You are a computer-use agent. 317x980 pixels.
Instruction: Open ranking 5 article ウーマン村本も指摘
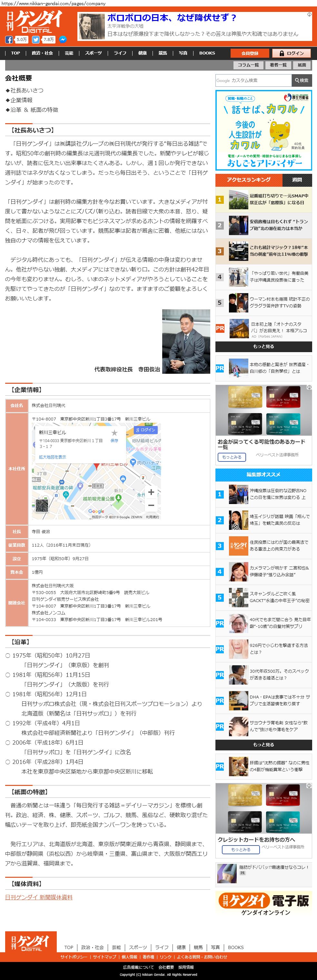tap(264, 303)
